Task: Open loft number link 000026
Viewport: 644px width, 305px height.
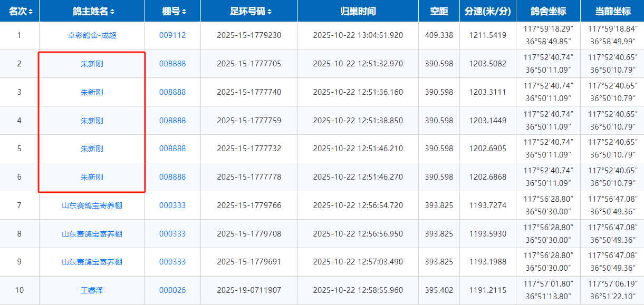Action: (x=172, y=290)
